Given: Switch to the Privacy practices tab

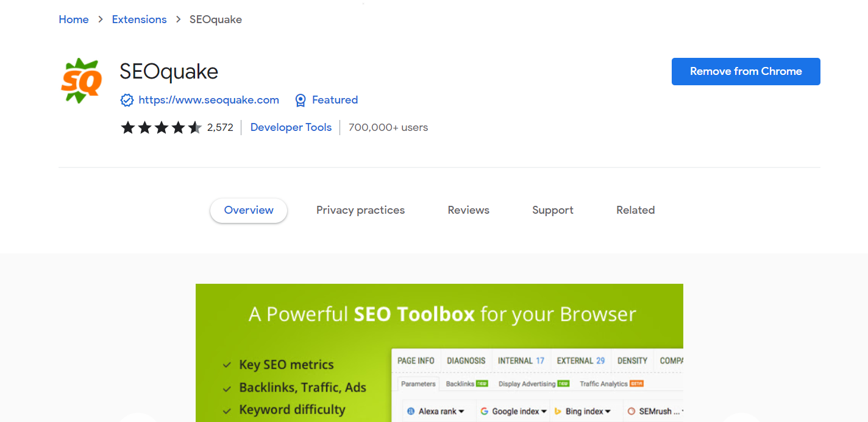Looking at the screenshot, I should pos(360,210).
